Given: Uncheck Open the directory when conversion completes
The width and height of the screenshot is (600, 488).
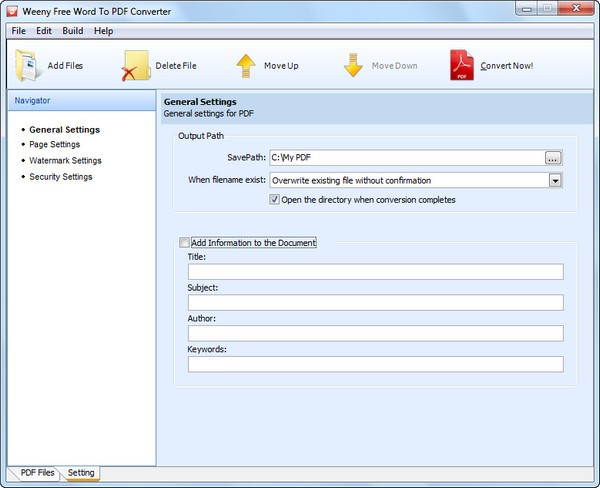Looking at the screenshot, I should (x=275, y=200).
